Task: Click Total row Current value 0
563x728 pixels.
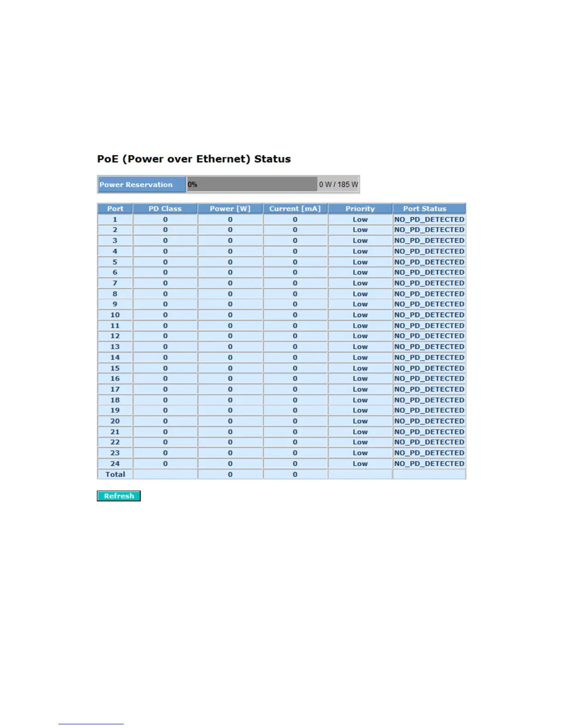Action: [x=295, y=474]
